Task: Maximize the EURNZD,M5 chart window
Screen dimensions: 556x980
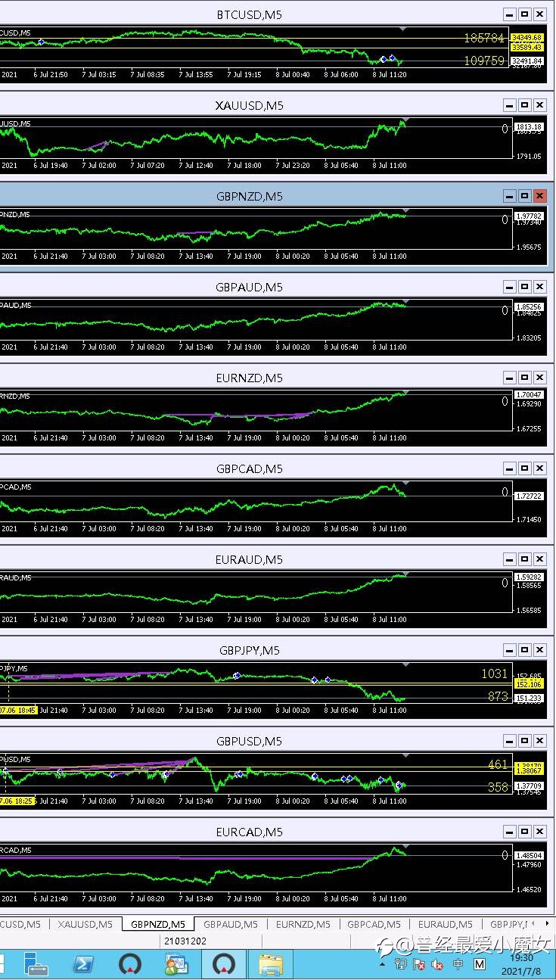Action: pyautogui.click(x=524, y=378)
